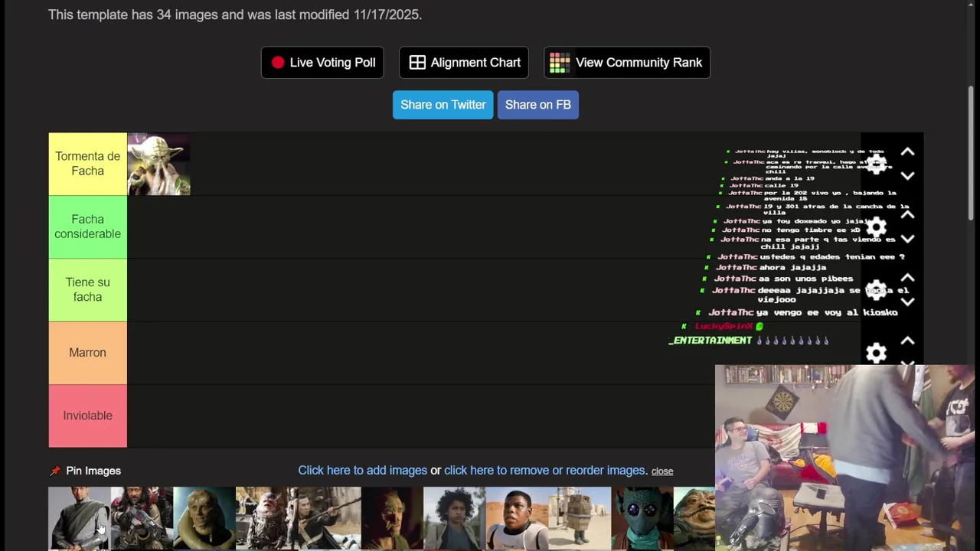Select the bearded gunner with red armor thumbnail

(x=142, y=518)
